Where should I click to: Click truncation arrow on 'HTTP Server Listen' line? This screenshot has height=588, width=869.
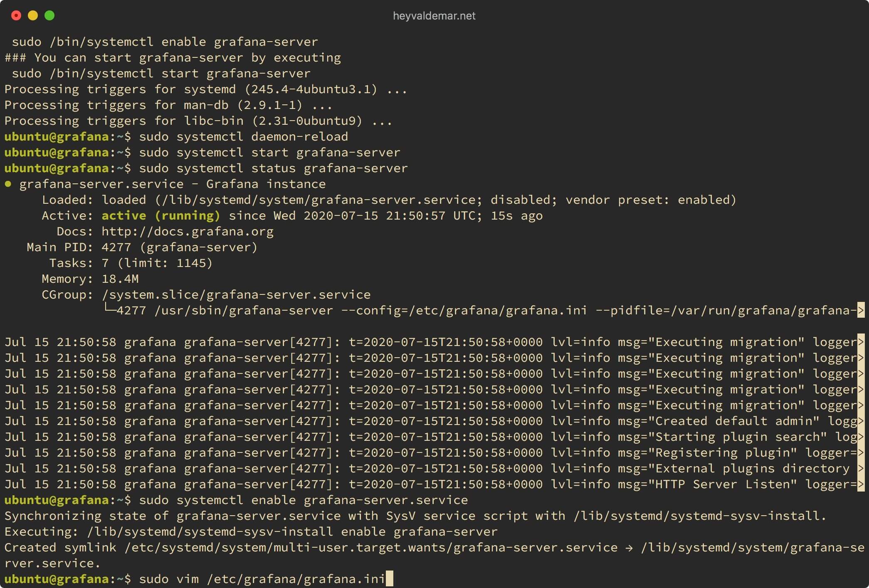(861, 484)
